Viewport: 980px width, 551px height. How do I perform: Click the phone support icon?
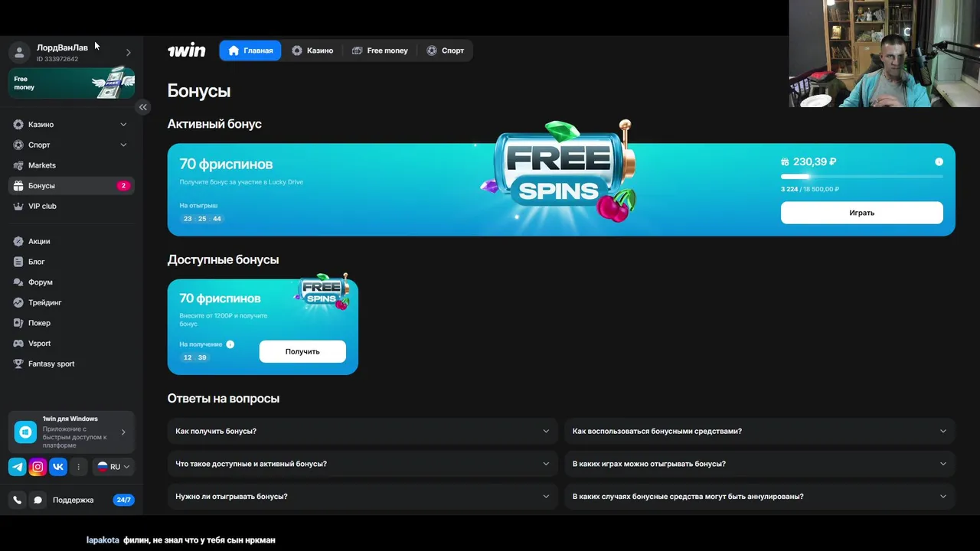(18, 500)
